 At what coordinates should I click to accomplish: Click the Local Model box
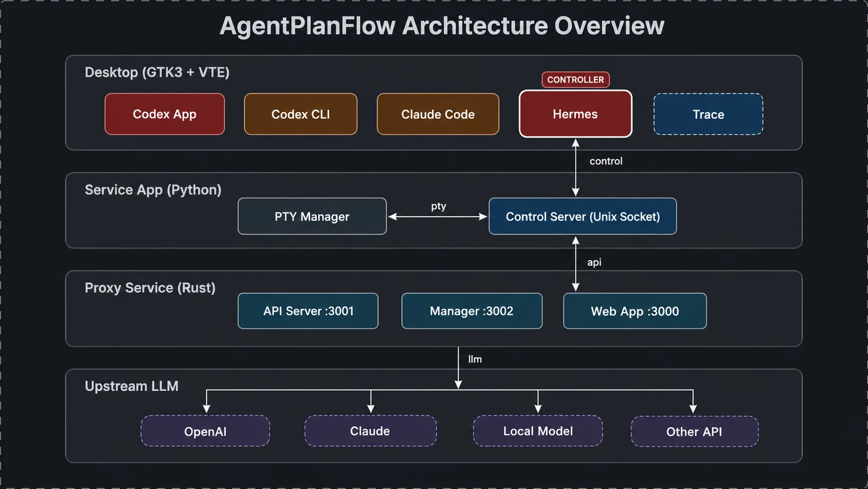pyautogui.click(x=538, y=431)
